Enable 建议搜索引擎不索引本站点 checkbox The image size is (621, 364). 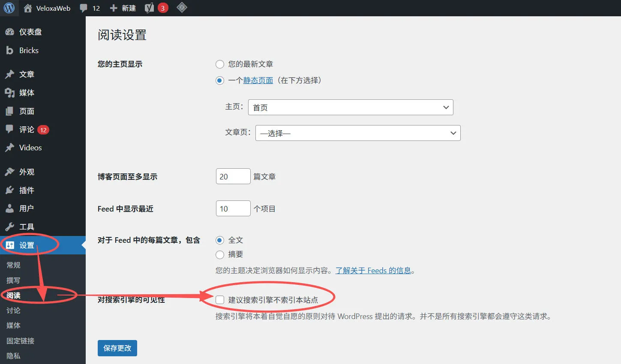coord(220,300)
